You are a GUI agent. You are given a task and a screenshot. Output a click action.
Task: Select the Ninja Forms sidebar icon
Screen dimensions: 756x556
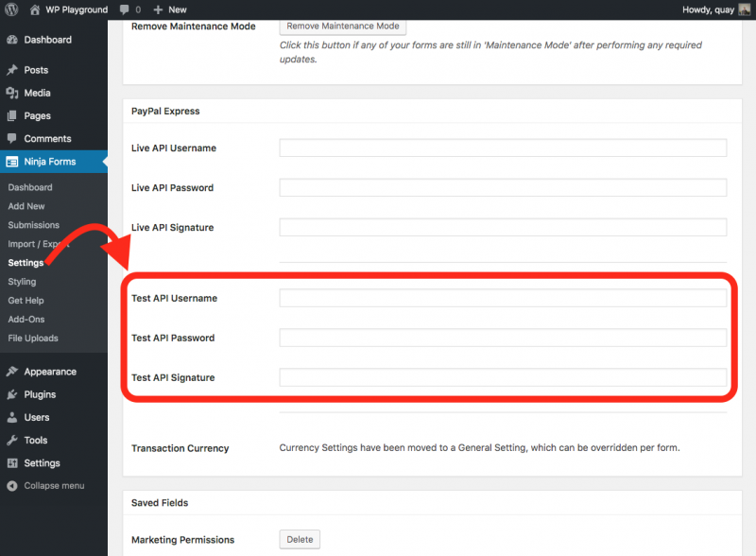(13, 161)
